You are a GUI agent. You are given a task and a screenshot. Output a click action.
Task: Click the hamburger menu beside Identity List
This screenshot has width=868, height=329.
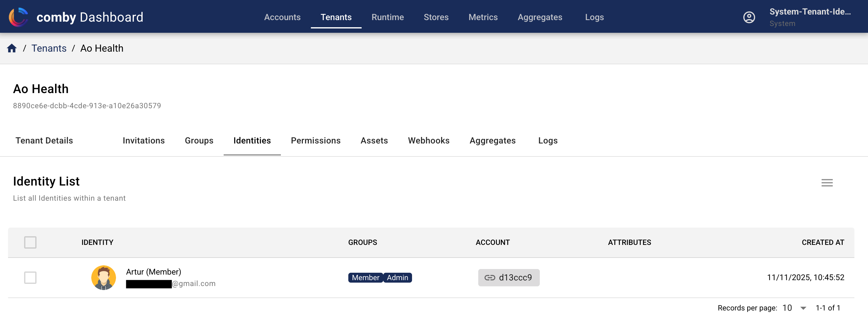pyautogui.click(x=827, y=182)
